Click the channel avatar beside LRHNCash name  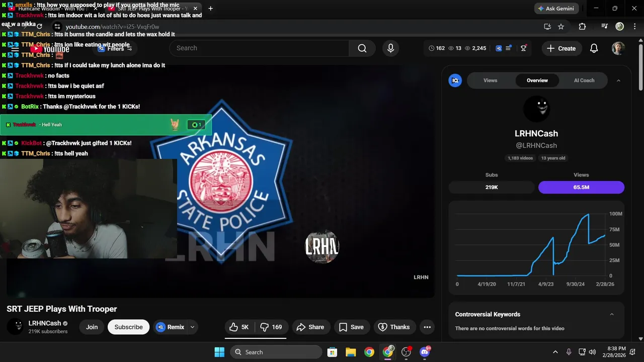[15, 327]
